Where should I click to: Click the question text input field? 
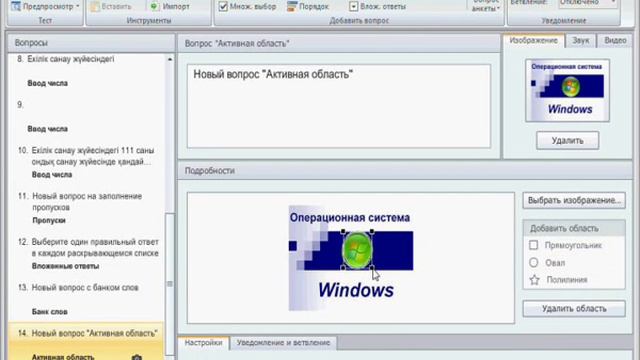(339, 106)
